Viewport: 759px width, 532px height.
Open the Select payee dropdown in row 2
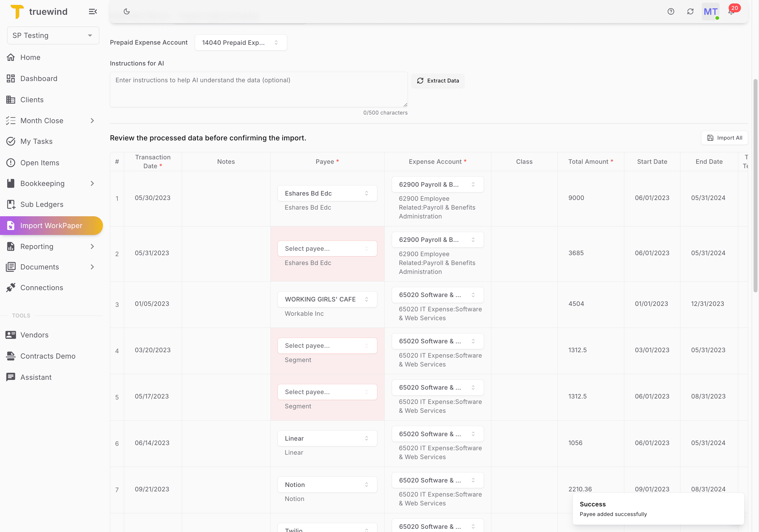click(x=327, y=248)
